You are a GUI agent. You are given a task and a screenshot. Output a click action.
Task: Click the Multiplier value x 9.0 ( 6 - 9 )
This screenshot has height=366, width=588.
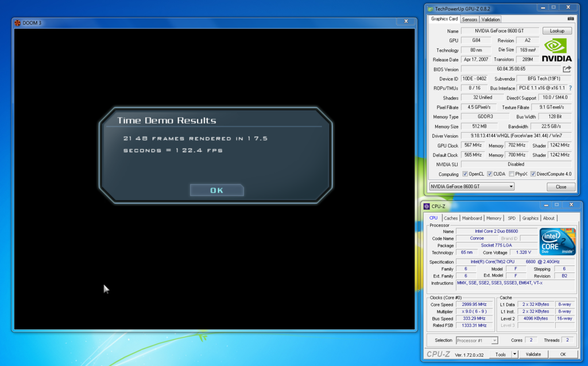[474, 311]
